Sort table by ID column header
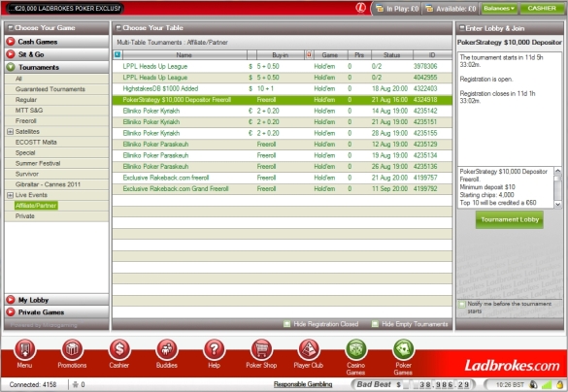This screenshot has height=392, width=568. [x=432, y=55]
